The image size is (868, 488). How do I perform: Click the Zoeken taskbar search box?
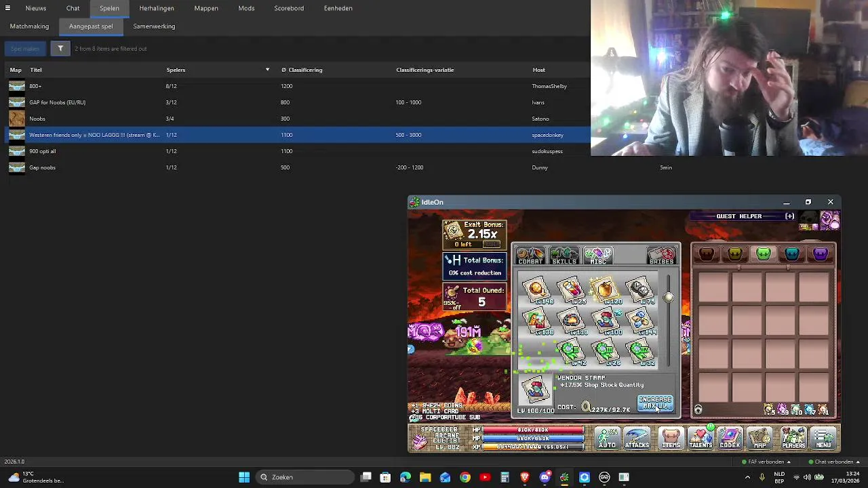307,477
